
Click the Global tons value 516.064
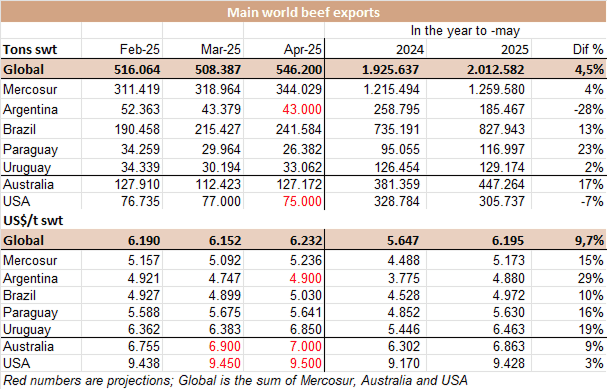click(x=137, y=70)
